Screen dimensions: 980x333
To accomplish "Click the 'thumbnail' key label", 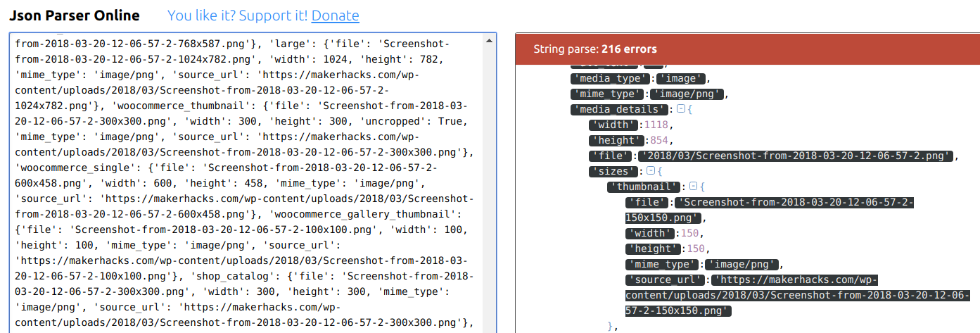I will pyautogui.click(x=644, y=187).
